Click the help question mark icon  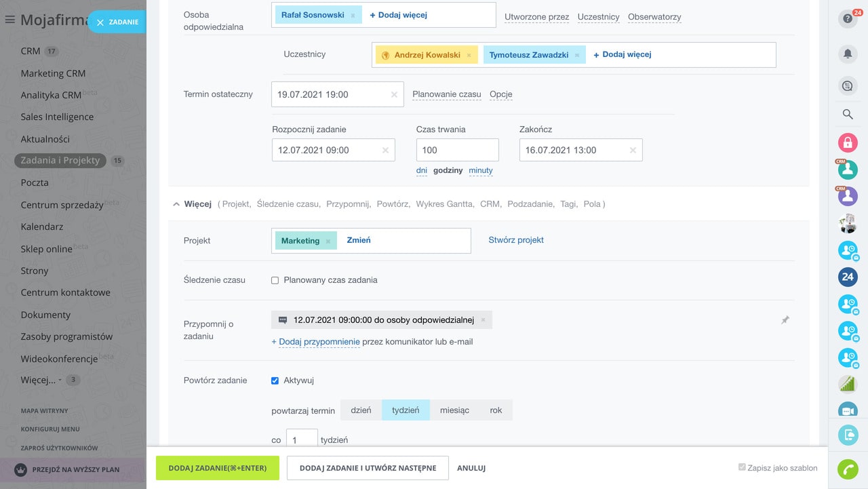(847, 19)
